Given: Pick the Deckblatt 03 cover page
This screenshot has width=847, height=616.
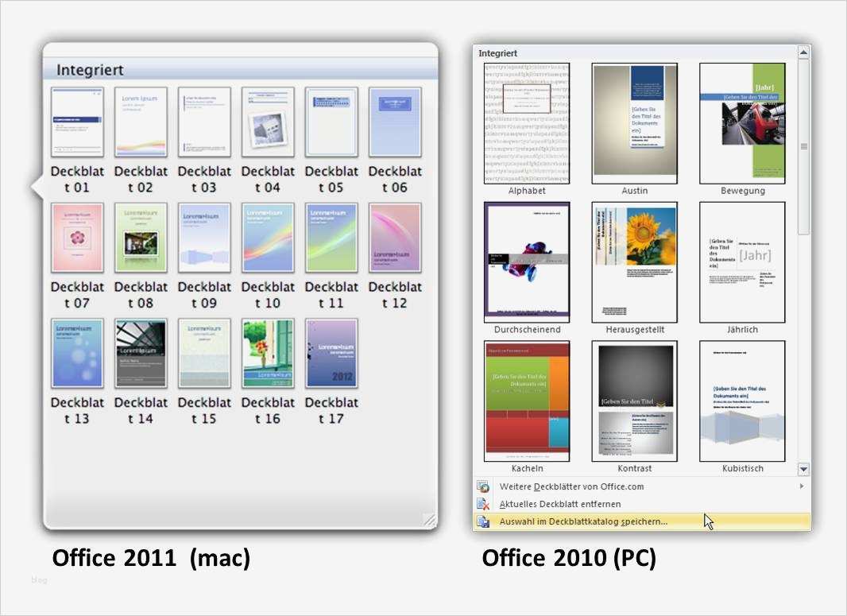Looking at the screenshot, I should pos(204,122).
